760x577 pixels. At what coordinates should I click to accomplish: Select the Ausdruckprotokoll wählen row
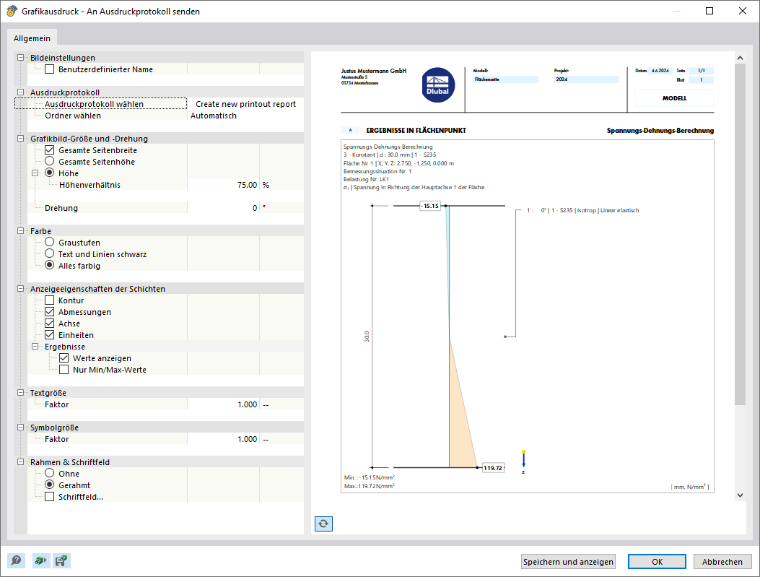[100, 104]
